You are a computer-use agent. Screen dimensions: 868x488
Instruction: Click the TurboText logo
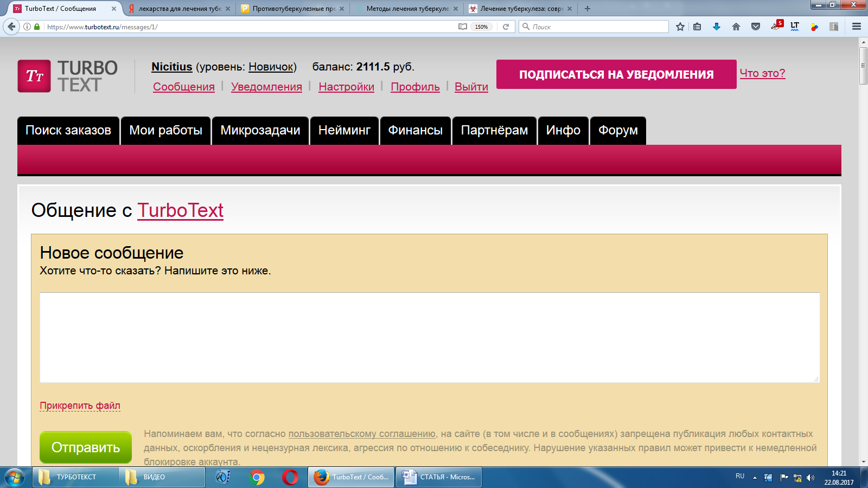tap(68, 76)
